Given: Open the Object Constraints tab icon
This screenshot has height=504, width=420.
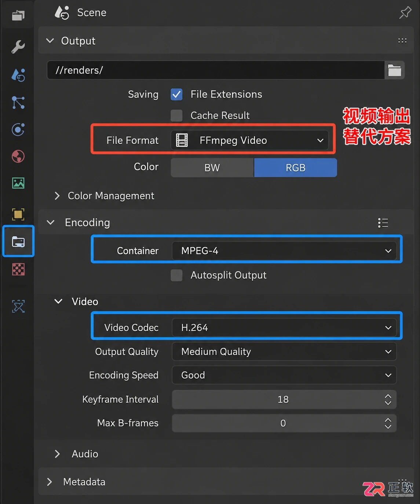Looking at the screenshot, I should [18, 306].
